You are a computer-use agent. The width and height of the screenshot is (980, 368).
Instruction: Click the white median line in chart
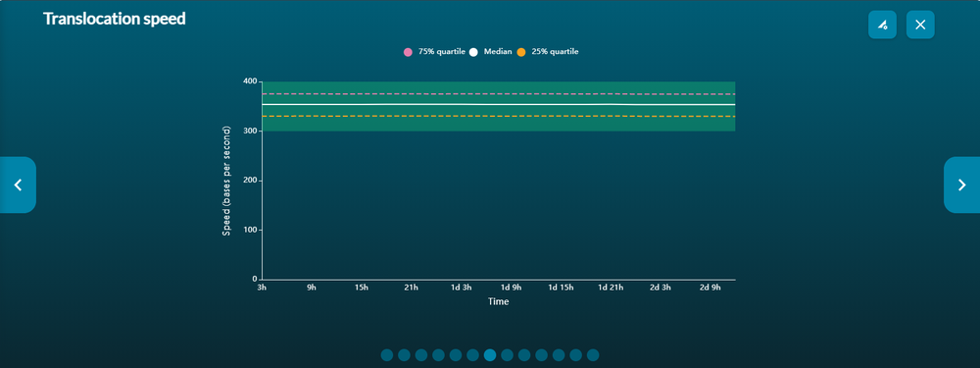498,105
